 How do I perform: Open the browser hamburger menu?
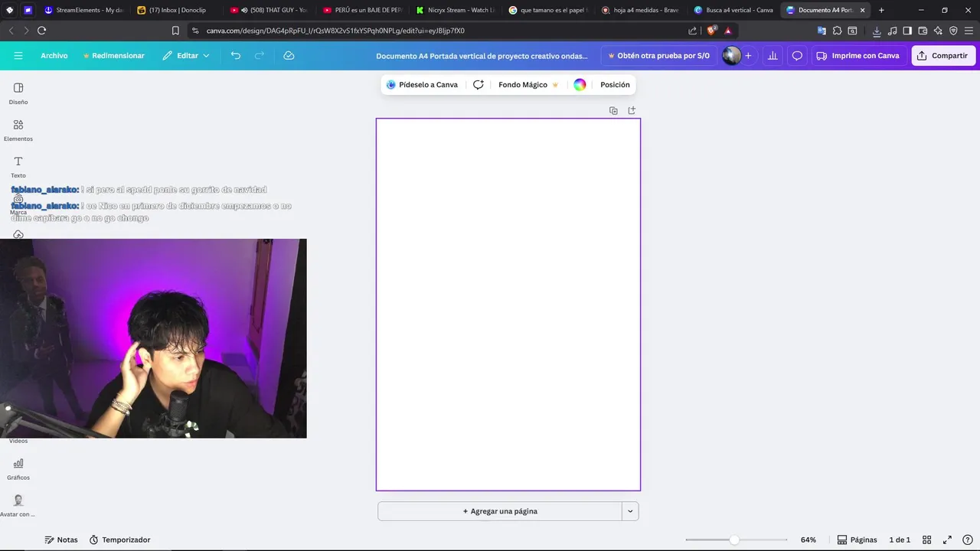tap(969, 31)
